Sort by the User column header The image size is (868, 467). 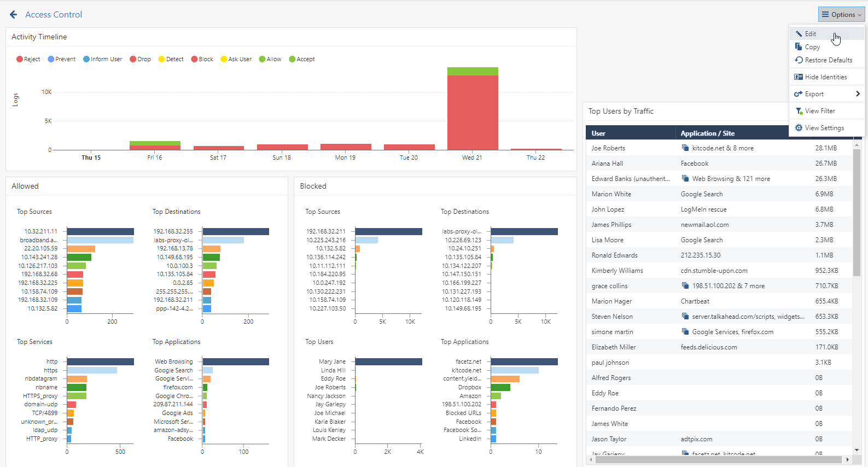pyautogui.click(x=598, y=133)
